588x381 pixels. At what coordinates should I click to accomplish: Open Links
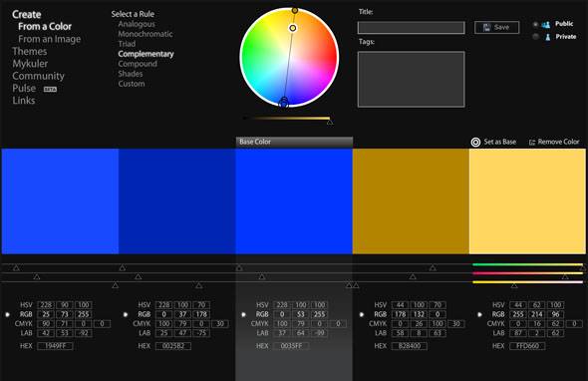(x=24, y=101)
